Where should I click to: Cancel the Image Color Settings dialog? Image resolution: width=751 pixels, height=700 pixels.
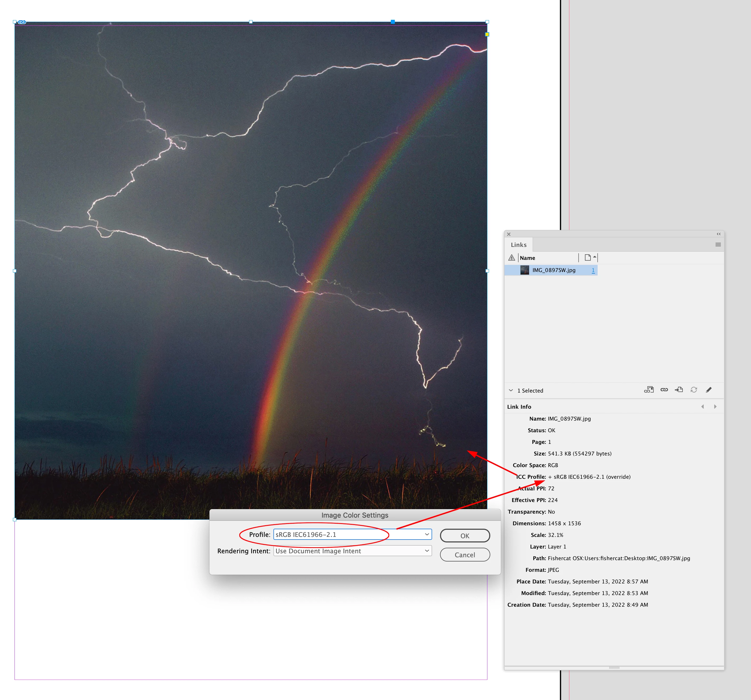[x=465, y=555]
